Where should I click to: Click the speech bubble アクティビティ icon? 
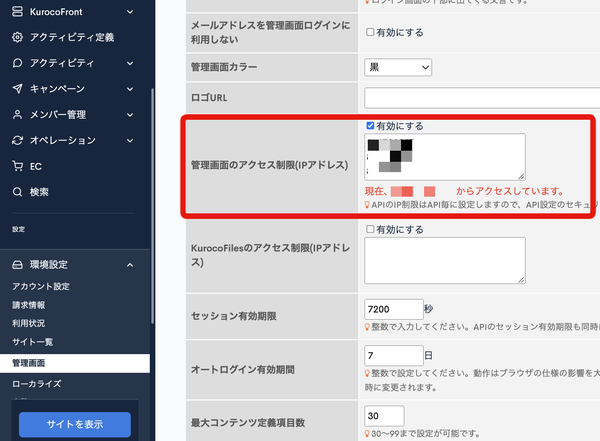pos(17,63)
